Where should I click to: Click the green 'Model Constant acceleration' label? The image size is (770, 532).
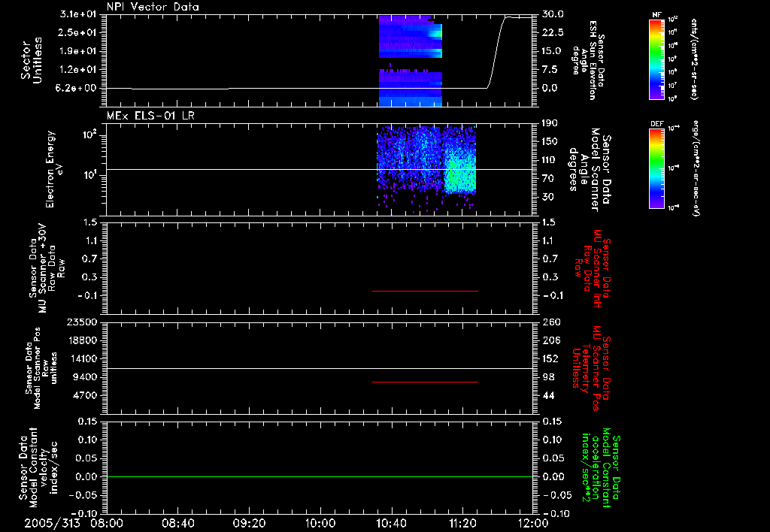click(x=602, y=467)
